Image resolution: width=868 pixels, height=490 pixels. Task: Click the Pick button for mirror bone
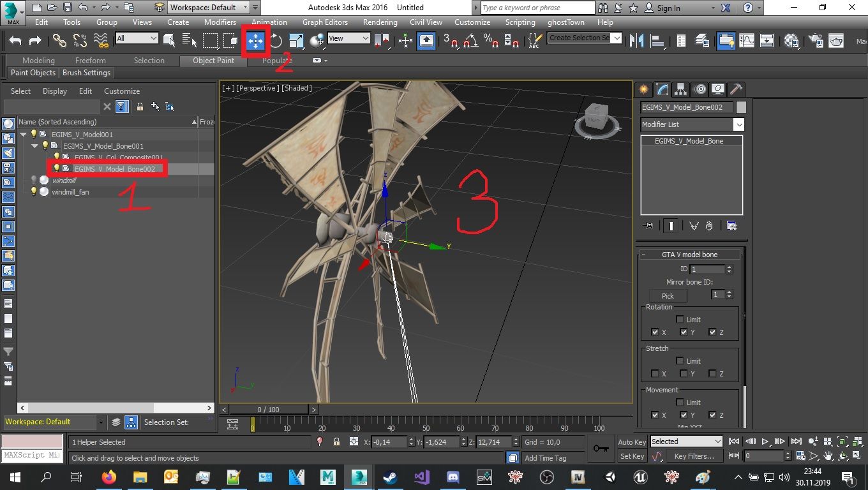pyautogui.click(x=668, y=295)
